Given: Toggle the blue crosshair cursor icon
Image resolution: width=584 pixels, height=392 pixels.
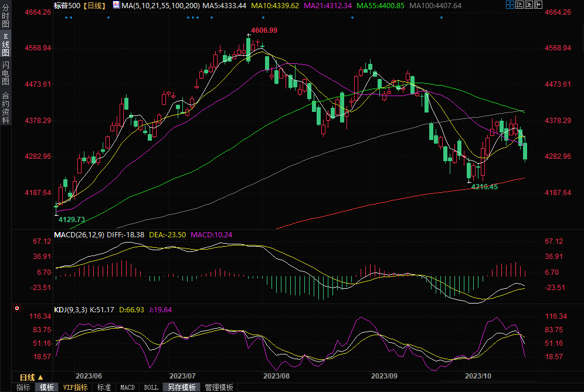Looking at the screenshot, I should click(x=510, y=5).
